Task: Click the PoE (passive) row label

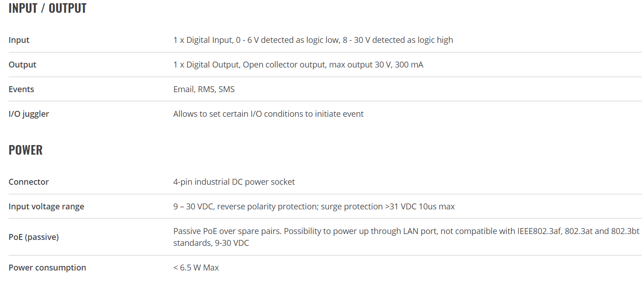Action: (34, 237)
